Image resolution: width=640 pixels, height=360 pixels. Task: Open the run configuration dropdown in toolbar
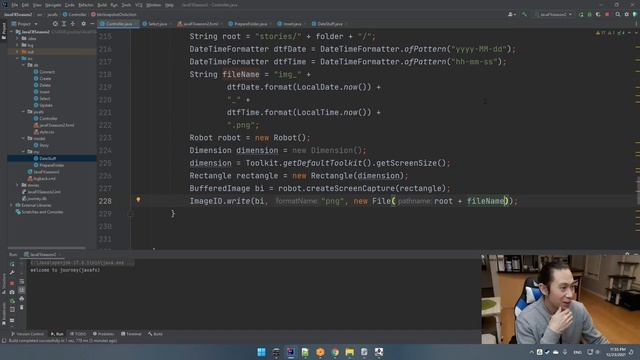click(x=554, y=15)
